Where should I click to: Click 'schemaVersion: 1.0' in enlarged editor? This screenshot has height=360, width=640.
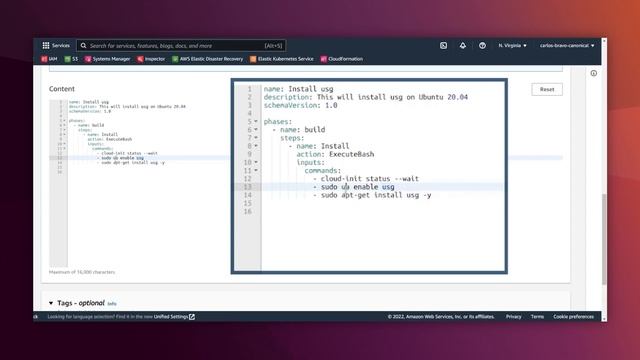(x=300, y=105)
